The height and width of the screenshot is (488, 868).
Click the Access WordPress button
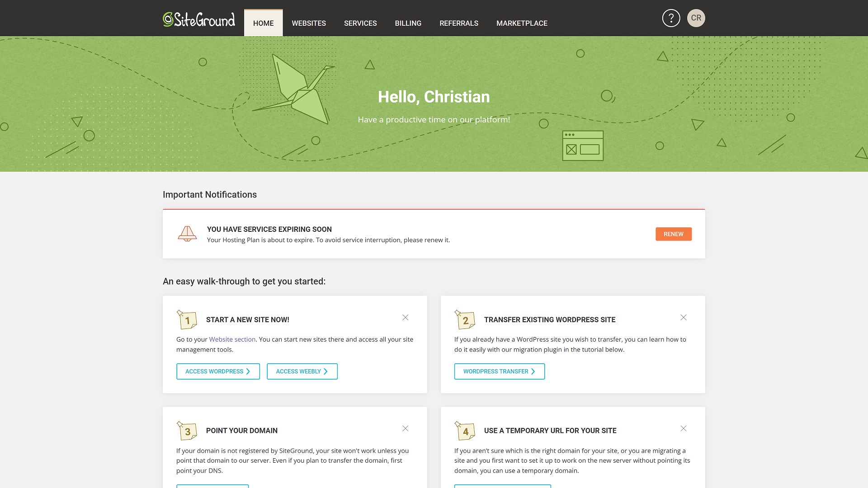pyautogui.click(x=218, y=371)
